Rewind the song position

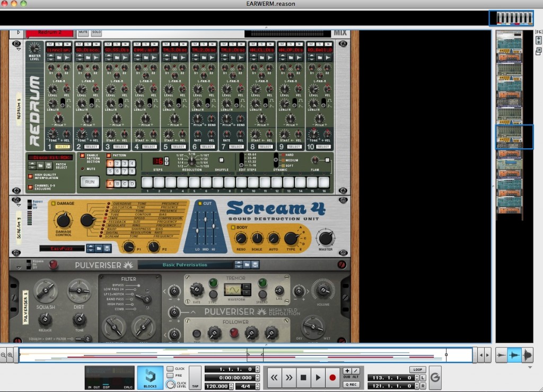pyautogui.click(x=274, y=378)
